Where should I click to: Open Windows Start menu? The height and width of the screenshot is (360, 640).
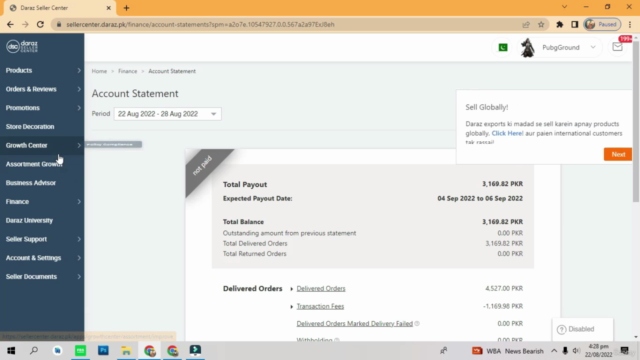coord(11,351)
